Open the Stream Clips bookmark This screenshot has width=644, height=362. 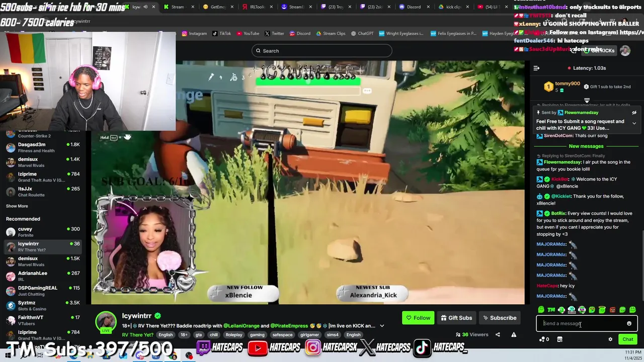(331, 34)
